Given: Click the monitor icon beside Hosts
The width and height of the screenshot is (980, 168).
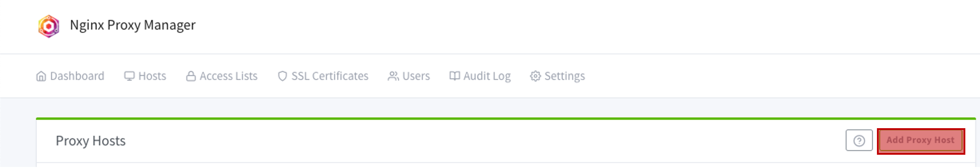Looking at the screenshot, I should pyautogui.click(x=129, y=76).
